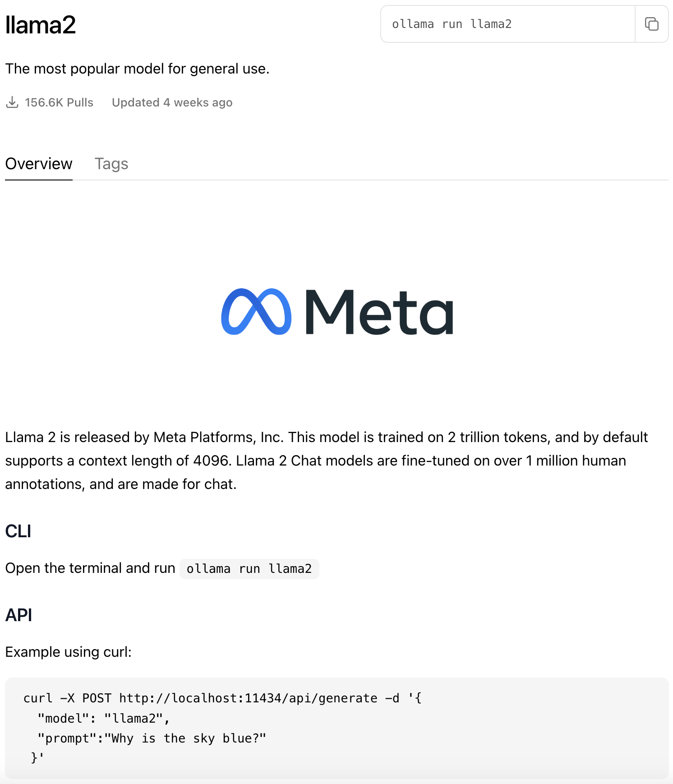Switch to the Tags tab
Screen dimensions: 673x784
coord(111,164)
